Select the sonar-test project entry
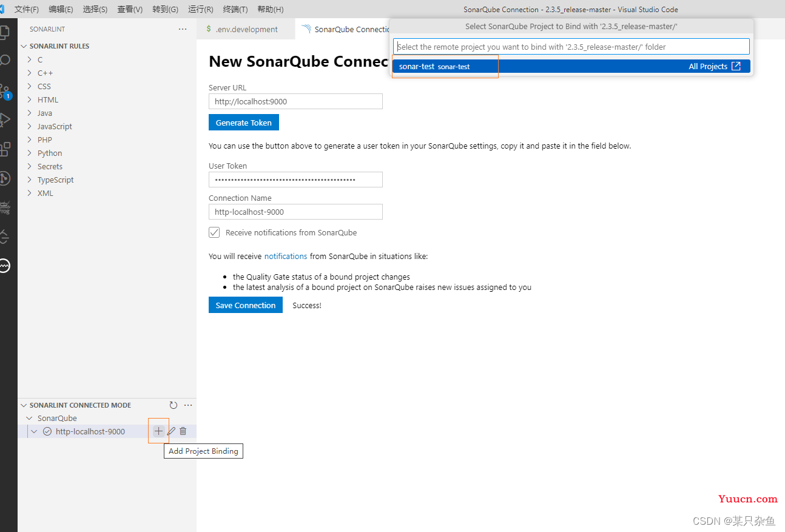Image resolution: width=785 pixels, height=532 pixels. coord(571,66)
